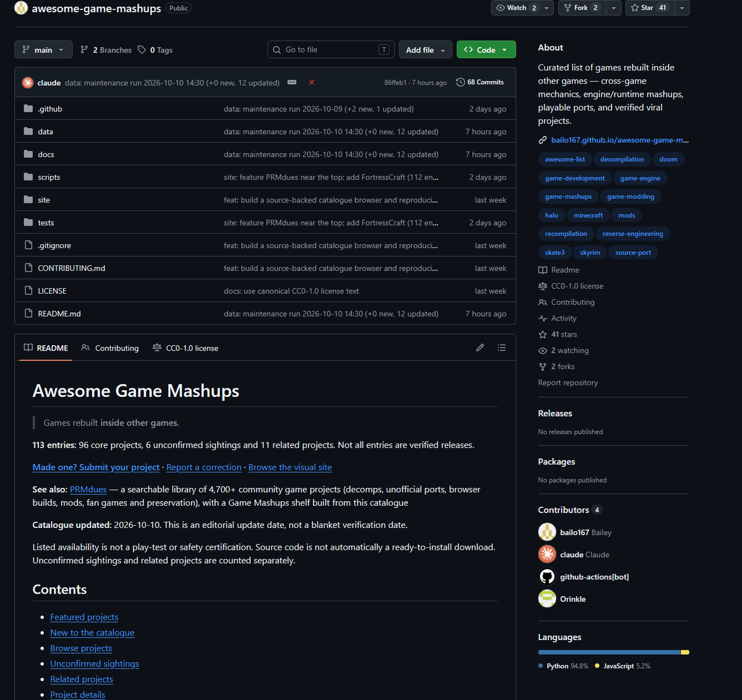Image resolution: width=742 pixels, height=700 pixels.
Task: Expand commit message ellipsis button
Action: click(292, 82)
